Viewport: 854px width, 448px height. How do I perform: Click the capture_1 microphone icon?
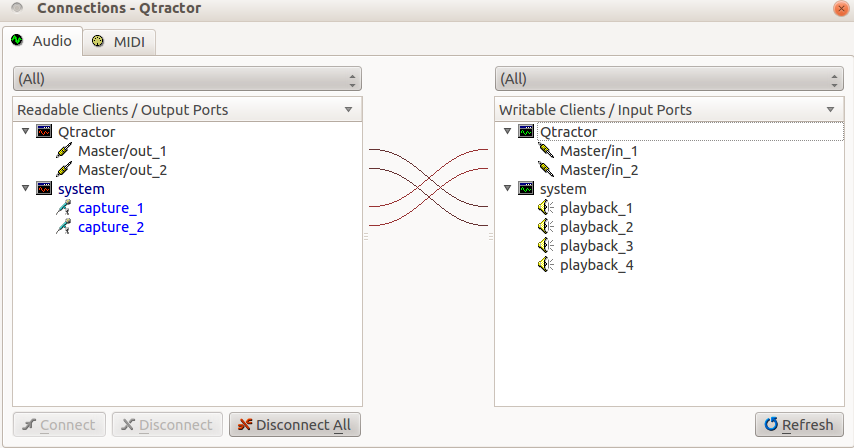(64, 208)
